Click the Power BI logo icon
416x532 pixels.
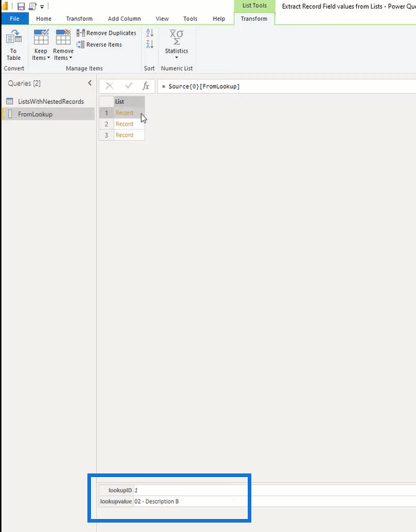tap(5, 6)
